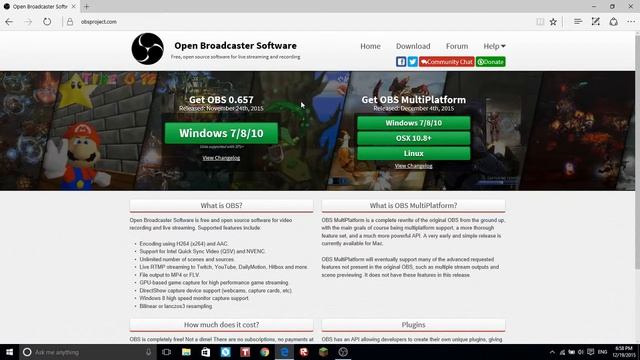
Task: Click the Plugins section heading
Action: pos(413,325)
